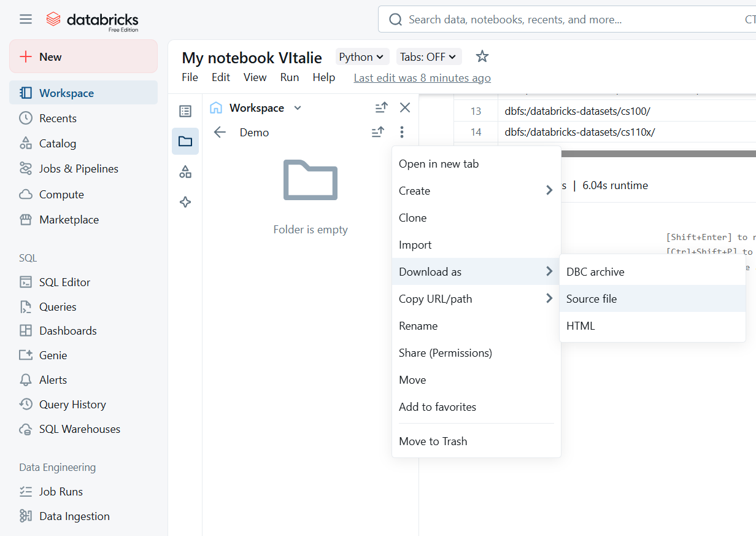The width and height of the screenshot is (756, 536).
Task: Choose Move to Trash
Action: tap(476, 441)
